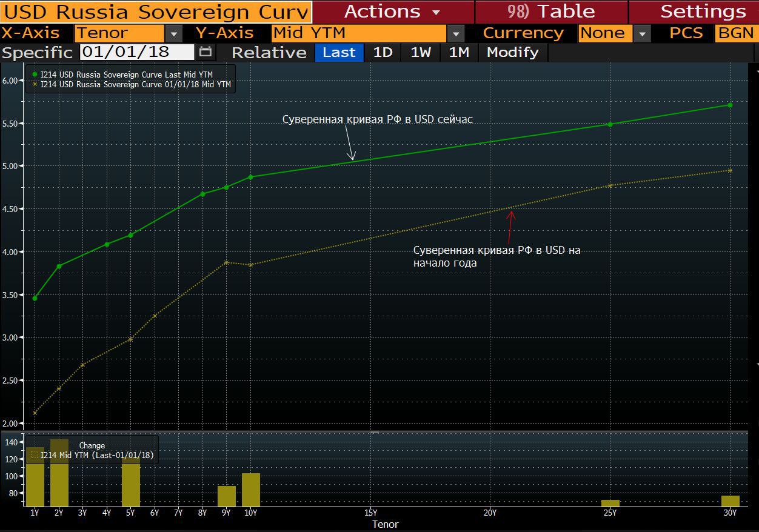Click the 5Y change bar
This screenshot has width=759, height=532.
131,482
